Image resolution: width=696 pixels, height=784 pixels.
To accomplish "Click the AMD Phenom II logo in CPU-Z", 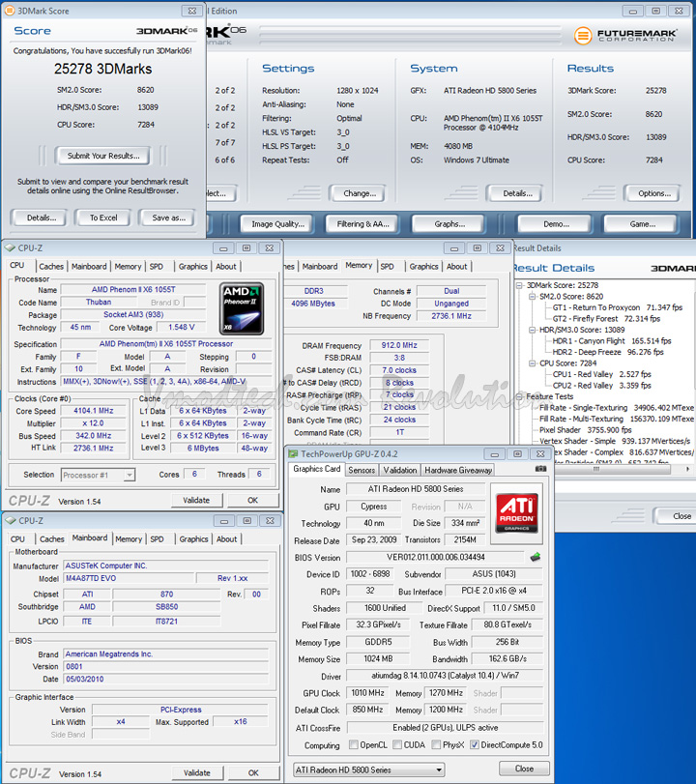I will pyautogui.click(x=242, y=308).
